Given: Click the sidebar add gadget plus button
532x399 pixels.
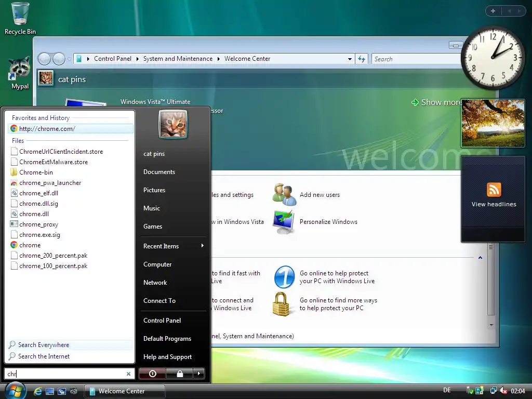Looking at the screenshot, I should 494,11.
